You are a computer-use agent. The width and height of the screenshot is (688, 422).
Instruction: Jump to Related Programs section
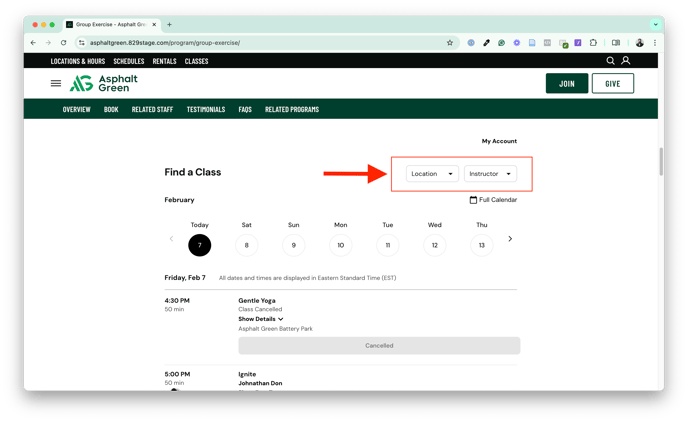tap(292, 109)
